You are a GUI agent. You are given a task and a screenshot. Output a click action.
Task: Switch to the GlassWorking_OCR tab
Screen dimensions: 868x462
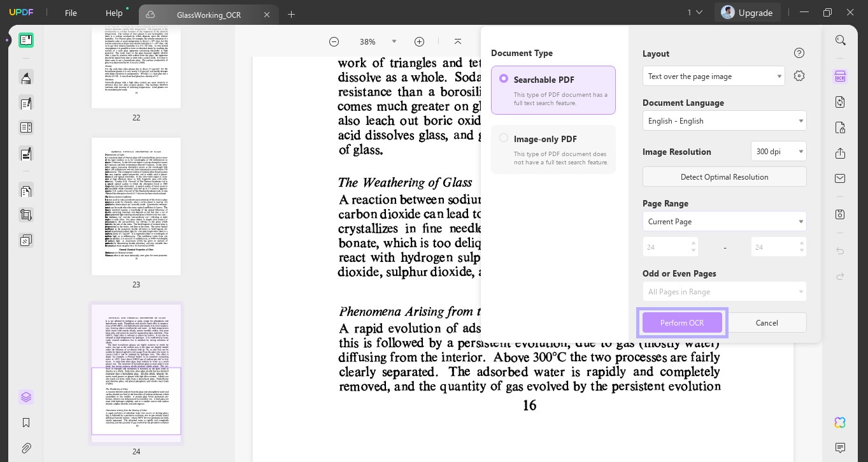210,15
